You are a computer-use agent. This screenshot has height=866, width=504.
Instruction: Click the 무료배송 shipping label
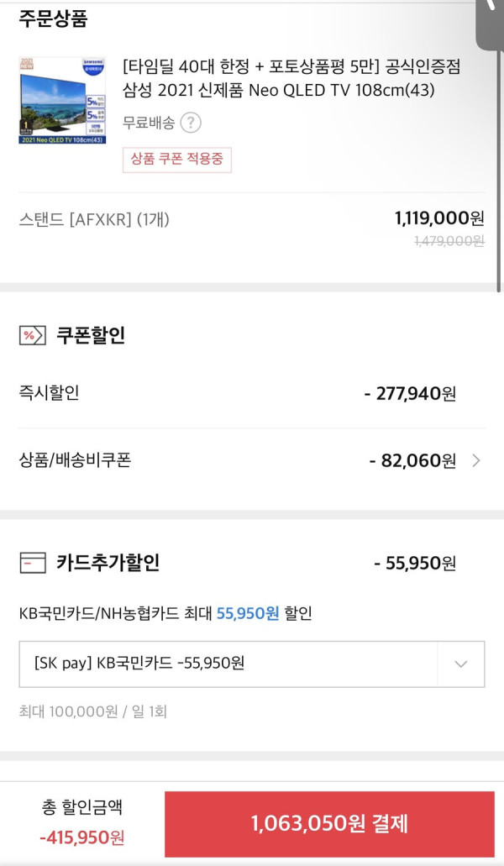coord(149,123)
